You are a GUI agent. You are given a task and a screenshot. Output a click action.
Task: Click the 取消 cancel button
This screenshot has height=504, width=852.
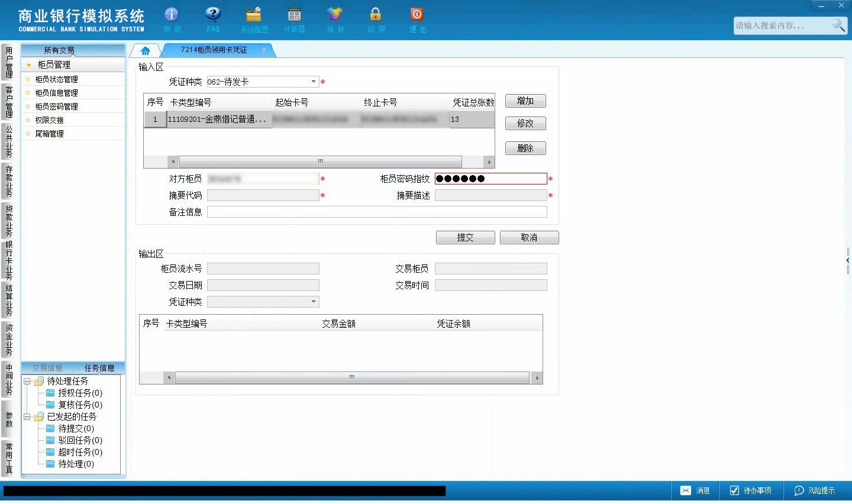pyautogui.click(x=530, y=238)
